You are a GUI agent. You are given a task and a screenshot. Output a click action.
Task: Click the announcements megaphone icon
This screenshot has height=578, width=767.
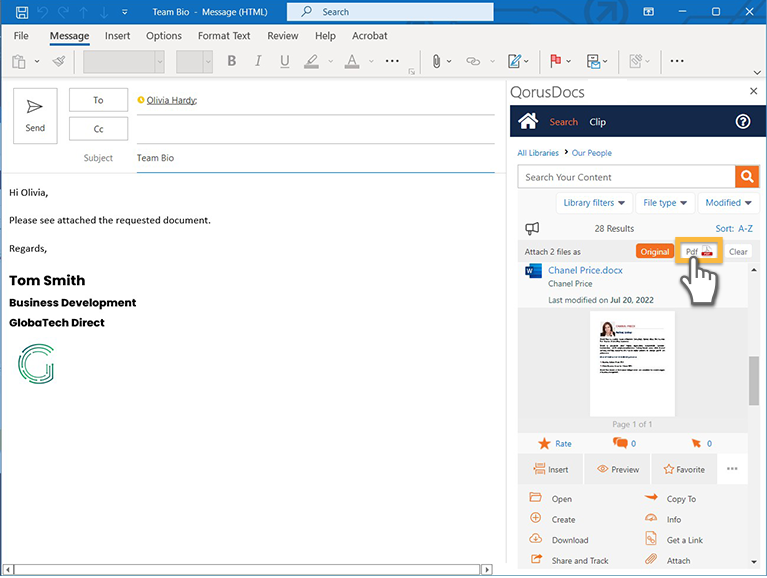click(x=532, y=228)
